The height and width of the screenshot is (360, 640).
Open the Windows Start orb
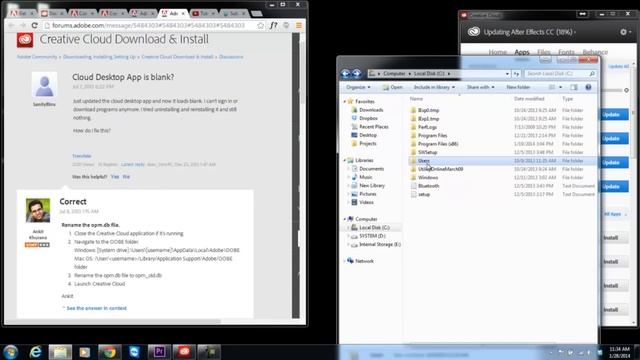click(11, 352)
